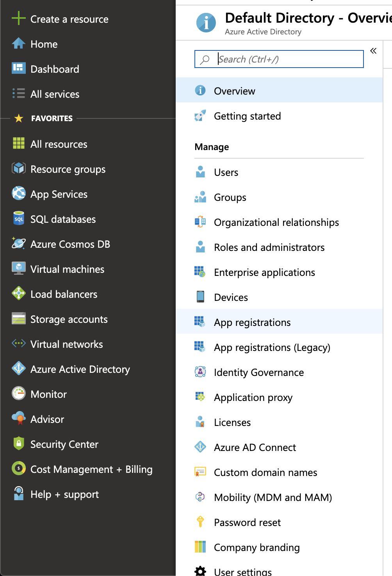Click the All resources green grid icon

tap(18, 143)
